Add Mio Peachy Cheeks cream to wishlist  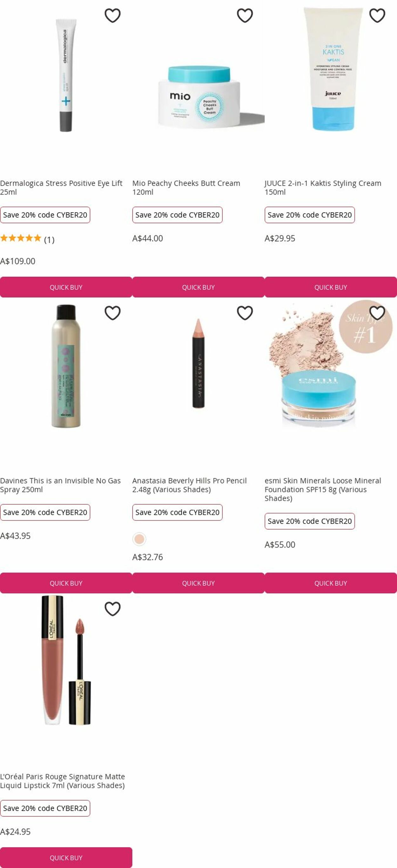(245, 16)
